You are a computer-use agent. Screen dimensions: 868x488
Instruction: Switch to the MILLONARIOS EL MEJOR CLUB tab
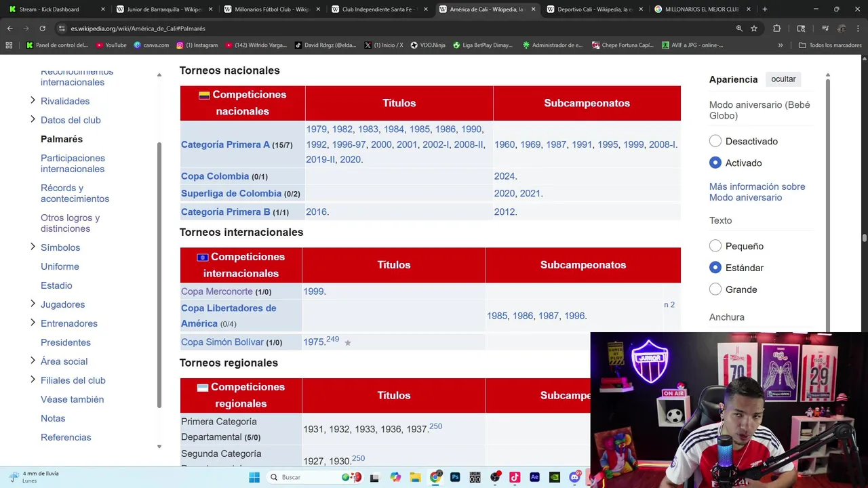pyautogui.click(x=701, y=9)
